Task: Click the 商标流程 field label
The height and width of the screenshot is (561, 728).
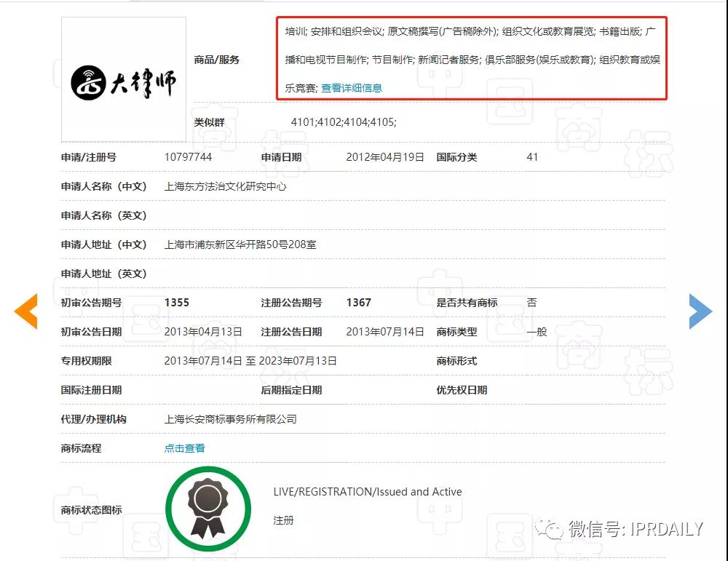Action: 82,448
